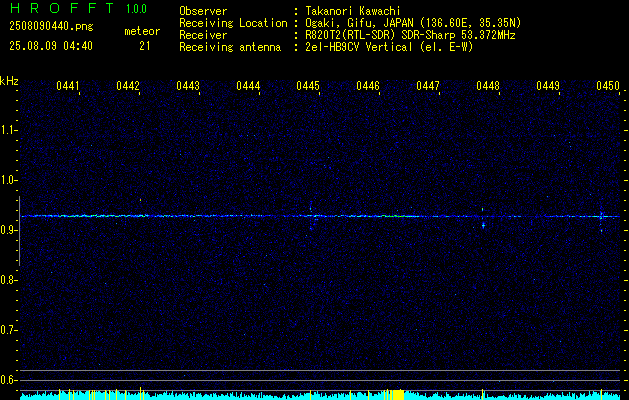
Task: Click the wide yellow block in bottom power graph
Action: coord(398,394)
